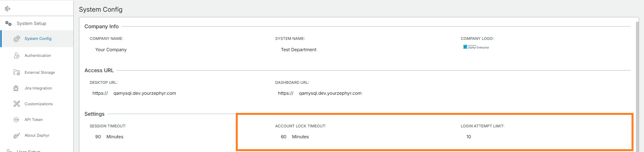Click the session timeout value 90
644x152 pixels.
(x=98, y=137)
